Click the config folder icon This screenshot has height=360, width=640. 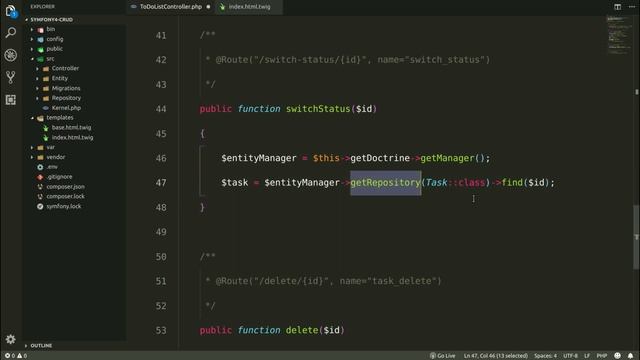point(40,39)
